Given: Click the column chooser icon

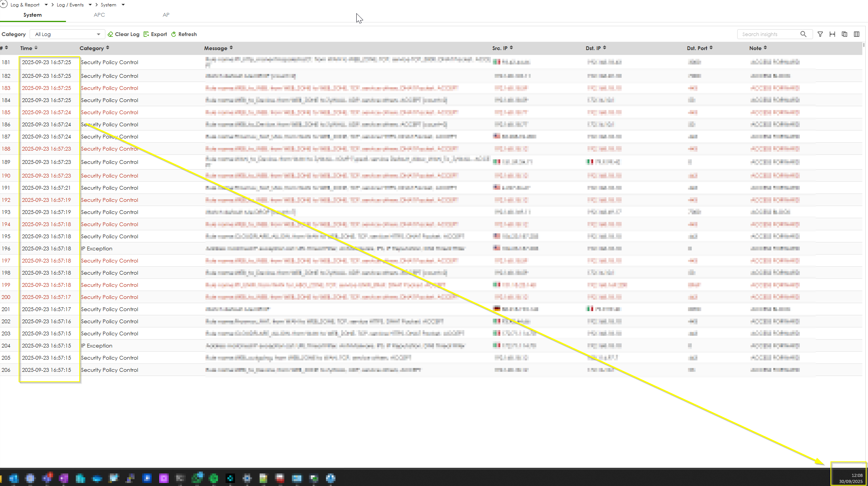Looking at the screenshot, I should [x=857, y=34].
